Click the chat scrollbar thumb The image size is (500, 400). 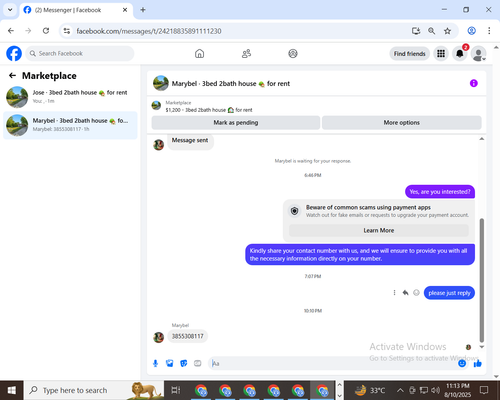(x=482, y=280)
